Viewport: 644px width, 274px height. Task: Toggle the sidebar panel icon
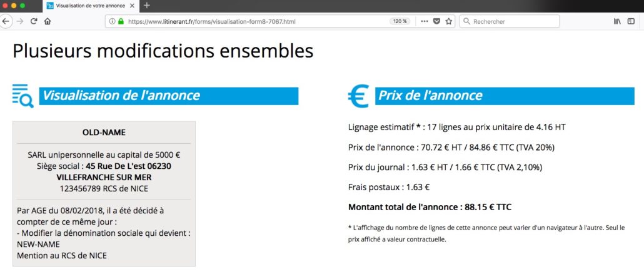pyautogui.click(x=631, y=21)
